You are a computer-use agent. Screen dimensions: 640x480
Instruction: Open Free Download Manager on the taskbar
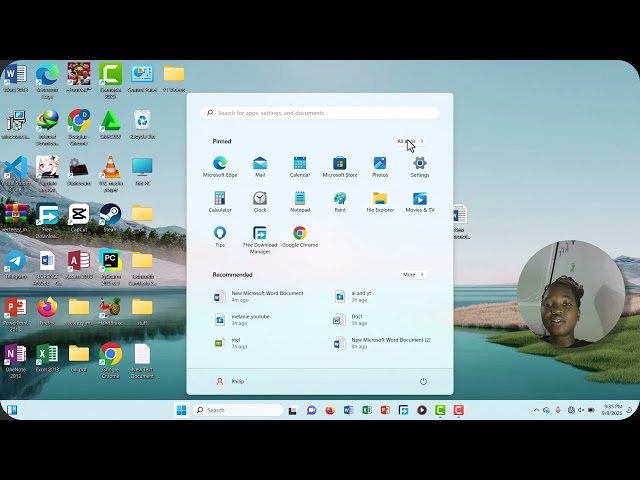click(x=403, y=410)
